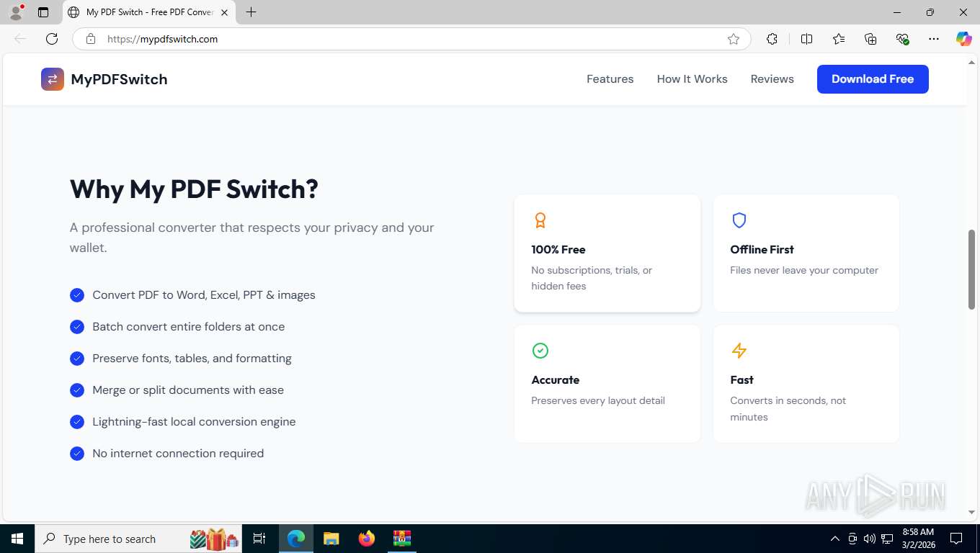Image resolution: width=980 pixels, height=553 pixels.
Task: Open the volume speaker tray icon
Action: (870, 539)
